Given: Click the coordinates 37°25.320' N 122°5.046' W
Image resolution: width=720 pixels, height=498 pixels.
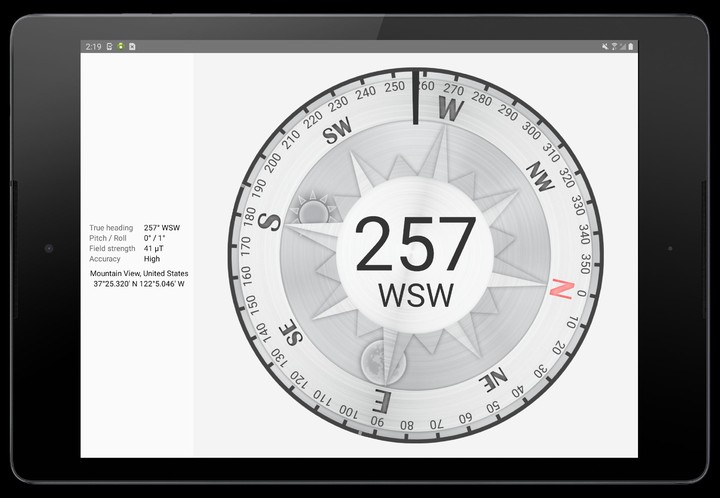Looking at the screenshot, I should pos(139,284).
